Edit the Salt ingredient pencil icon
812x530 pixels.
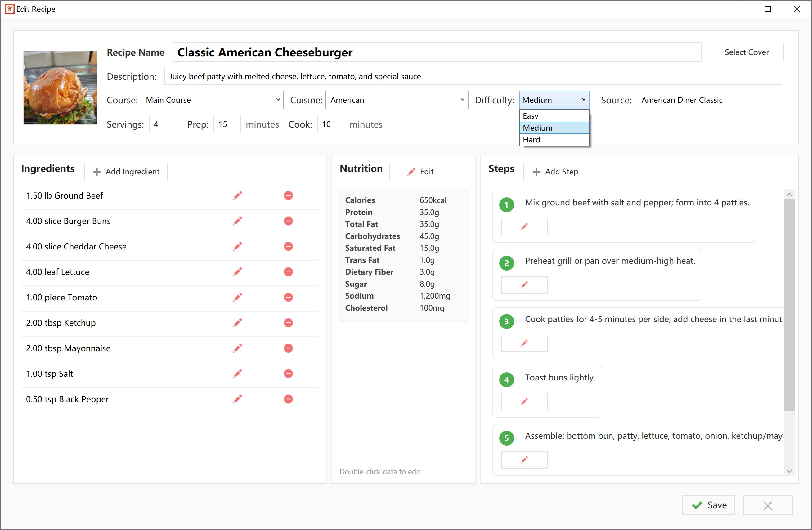(237, 374)
